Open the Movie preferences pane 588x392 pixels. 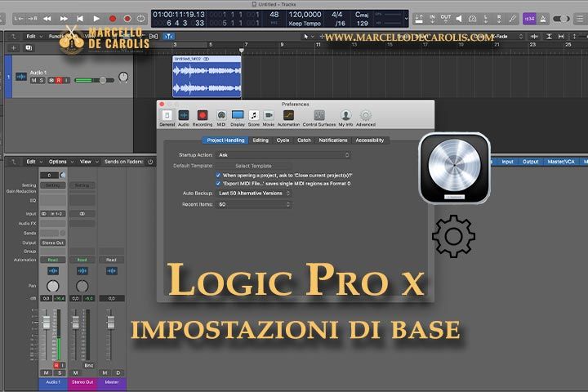pos(269,118)
